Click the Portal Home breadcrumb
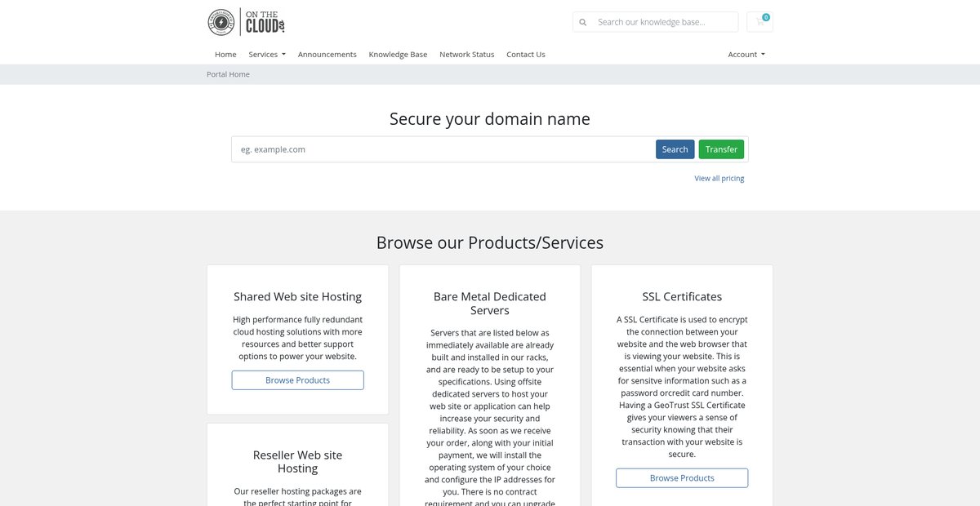The height and width of the screenshot is (506, 980). (228, 74)
